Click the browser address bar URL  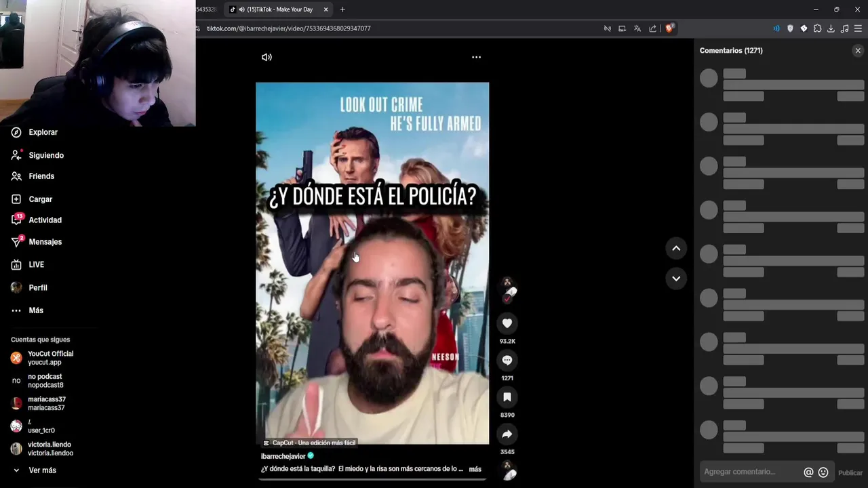[x=288, y=28]
